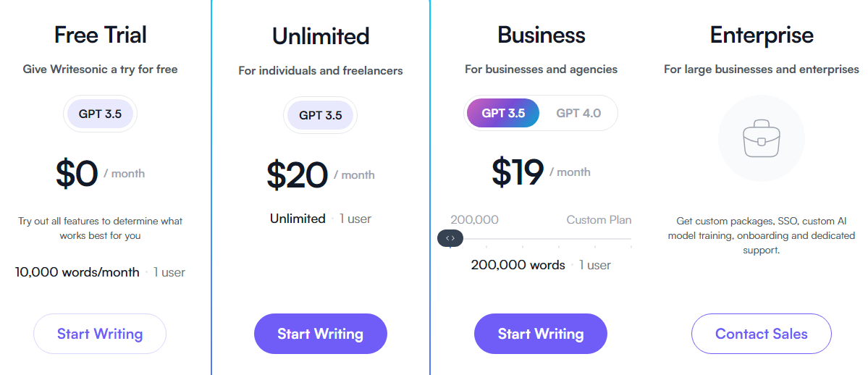
Task: Click the $19 price in the Business plan
Action: click(518, 172)
